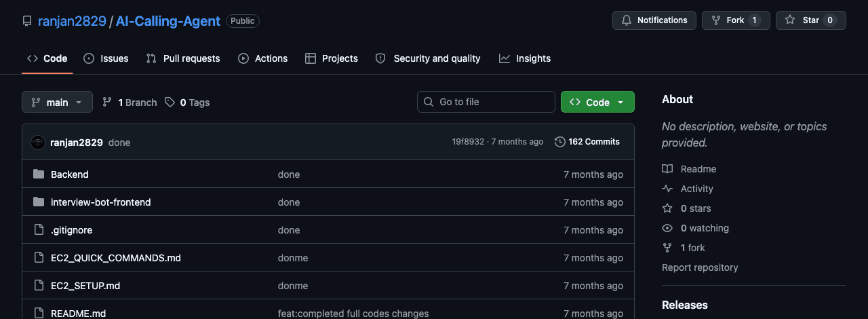Image resolution: width=868 pixels, height=319 pixels.
Task: Open ranjan2829 author link in commit bar
Action: click(x=77, y=142)
